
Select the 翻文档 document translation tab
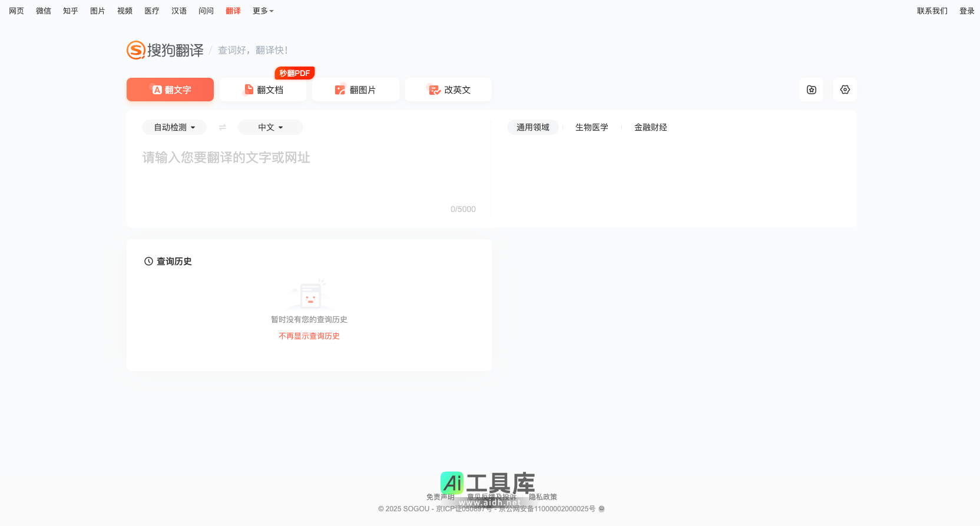263,90
